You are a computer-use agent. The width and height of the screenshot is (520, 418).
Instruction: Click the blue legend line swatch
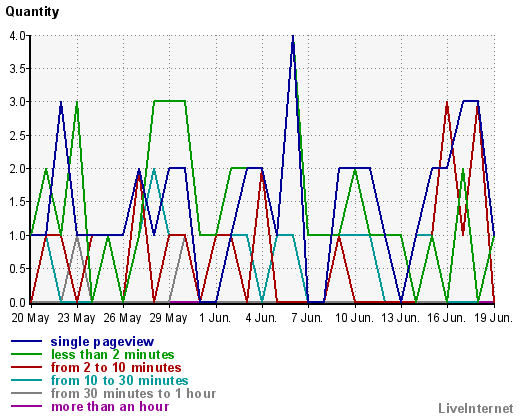click(27, 341)
